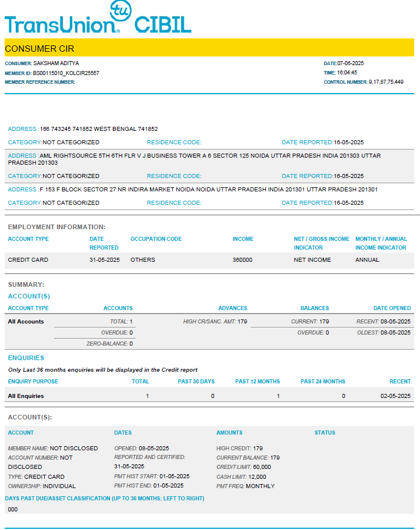The width and height of the screenshot is (420, 530).
Task: Click the NET / GROSS INCOME INDICATOR header
Action: click(321, 243)
